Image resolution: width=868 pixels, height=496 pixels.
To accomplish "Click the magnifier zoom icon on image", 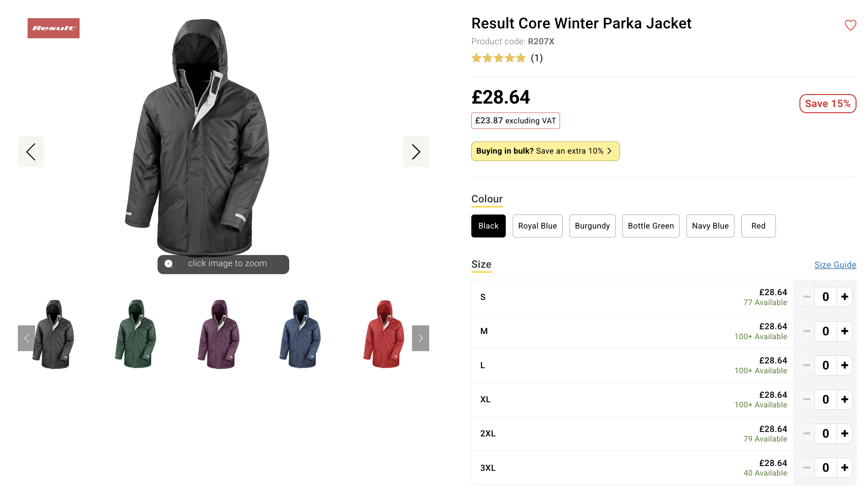I will (169, 264).
